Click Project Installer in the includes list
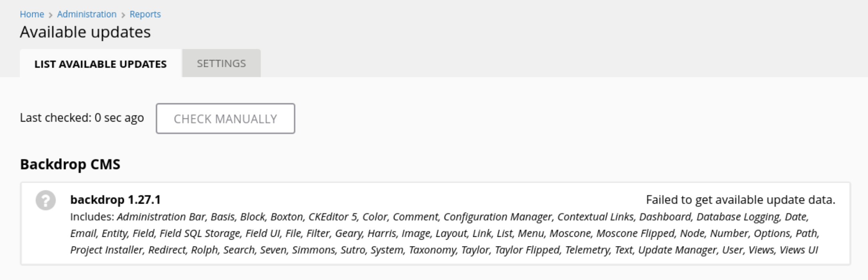This screenshot has width=868, height=280. (106, 250)
